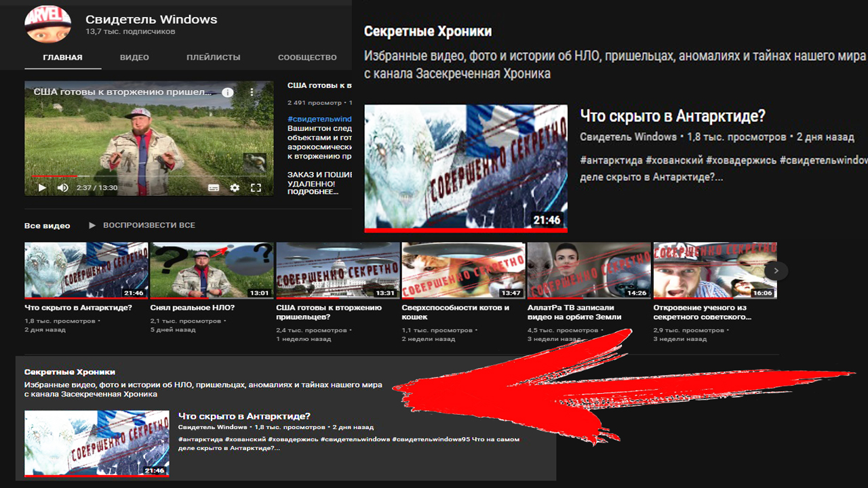The image size is (868, 488).
Task: Open the 'Все видео' section link
Action: [x=47, y=226]
